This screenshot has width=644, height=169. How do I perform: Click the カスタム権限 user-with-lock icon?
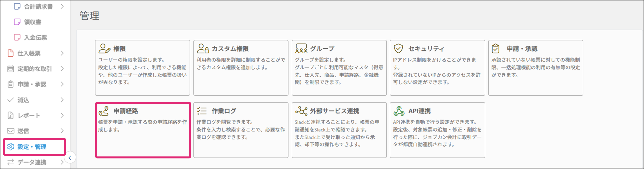203,48
